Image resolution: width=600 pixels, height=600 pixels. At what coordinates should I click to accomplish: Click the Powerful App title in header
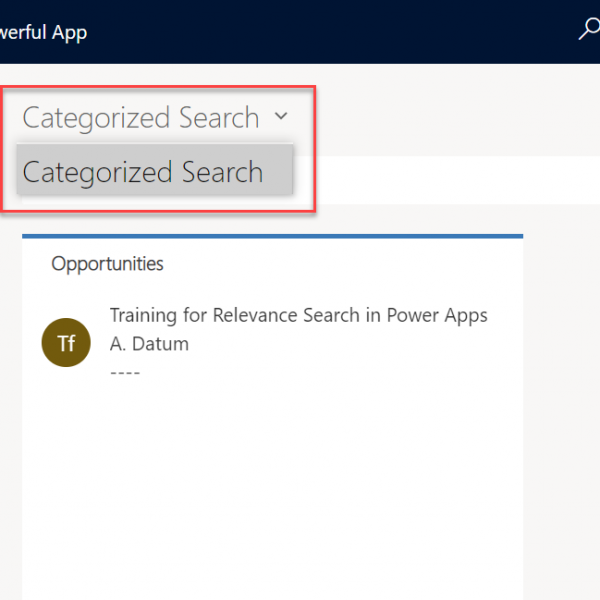click(x=43, y=32)
